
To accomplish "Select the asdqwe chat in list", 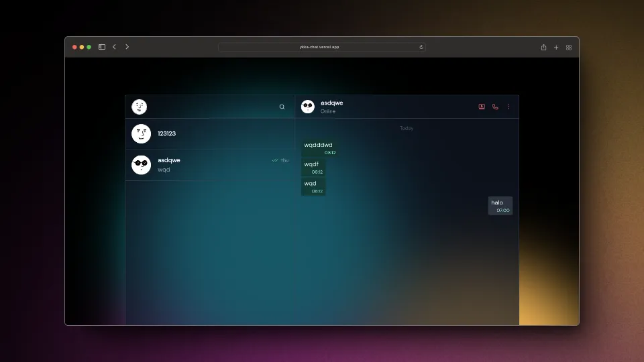I will [x=209, y=165].
